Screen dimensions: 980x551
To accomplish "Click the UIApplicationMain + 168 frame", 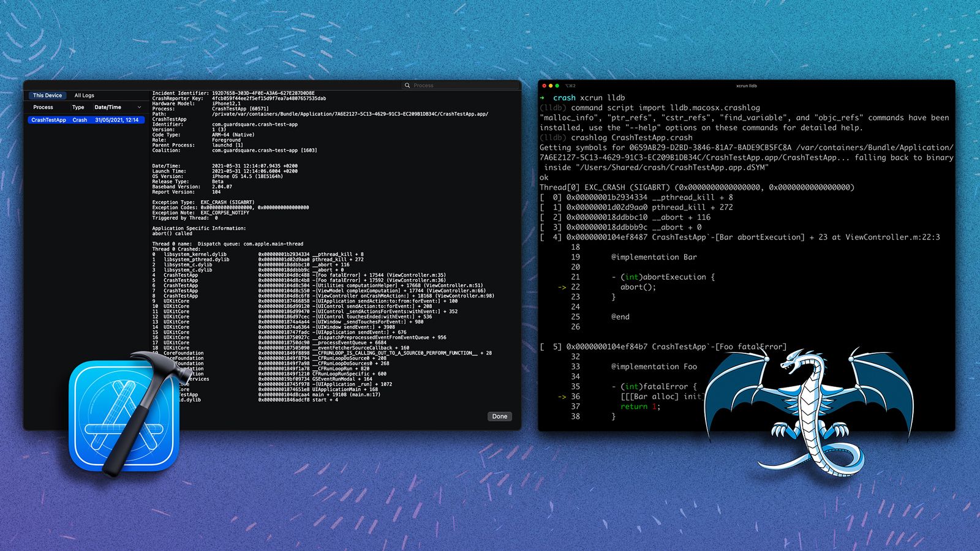I will tap(318, 389).
